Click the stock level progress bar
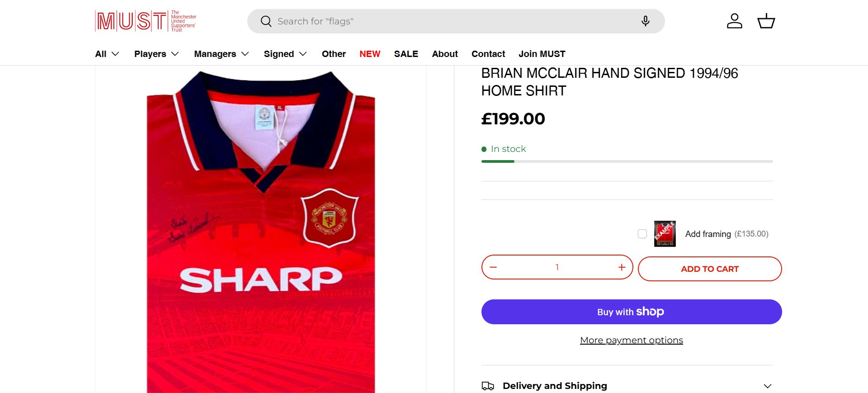 click(627, 161)
